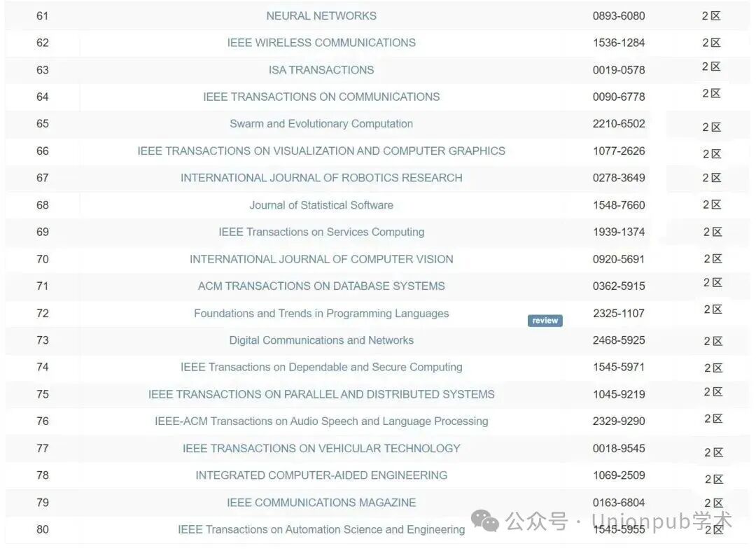Open IEEE TRANSACTIONS ON COMMUNICATIONS link
The height and width of the screenshot is (551, 756).
pyautogui.click(x=321, y=97)
